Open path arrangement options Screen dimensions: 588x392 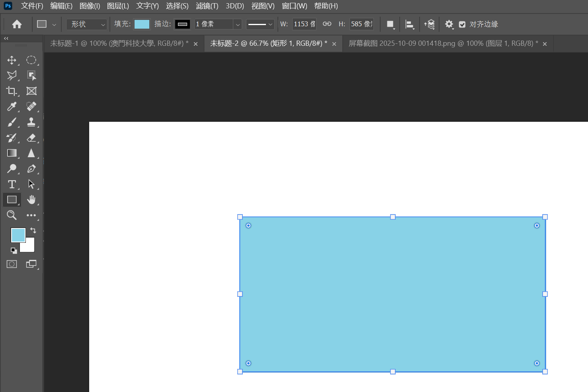point(430,24)
